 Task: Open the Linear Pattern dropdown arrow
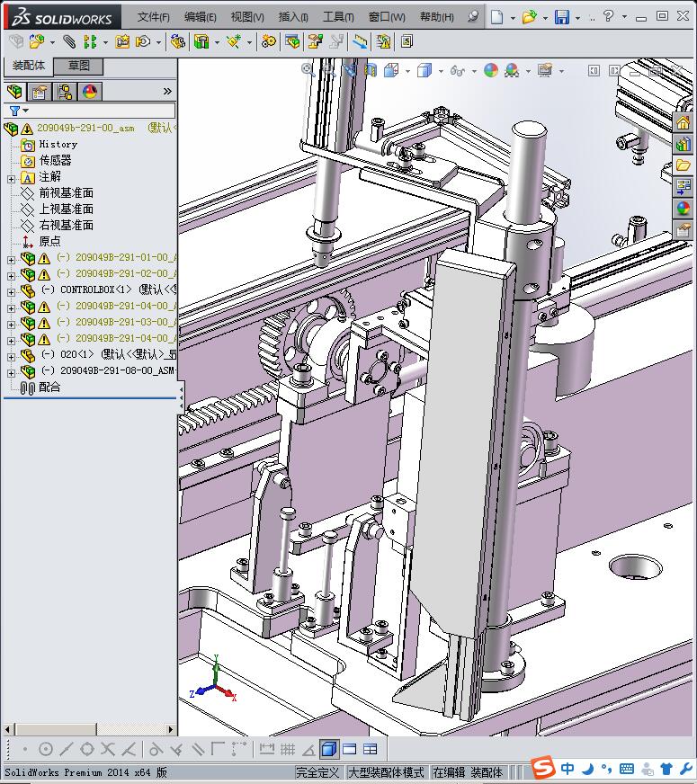pos(105,42)
